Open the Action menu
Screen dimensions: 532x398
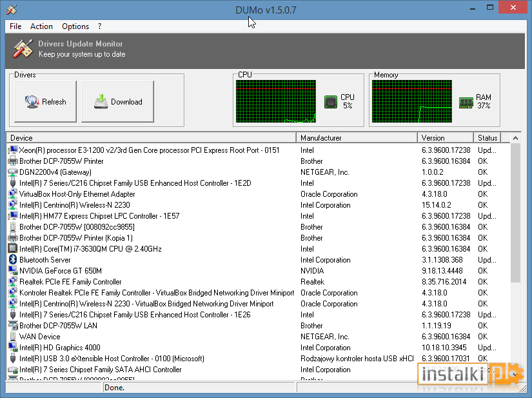tap(41, 26)
